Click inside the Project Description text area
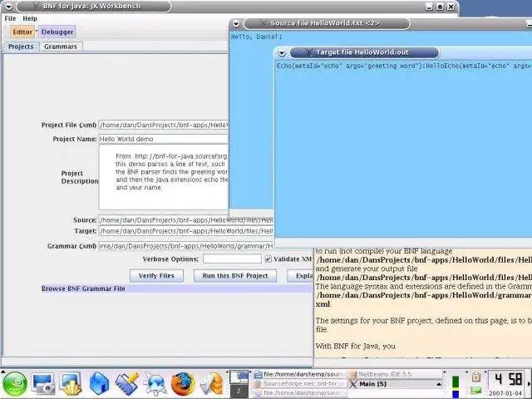The image size is (532, 399). point(164,177)
